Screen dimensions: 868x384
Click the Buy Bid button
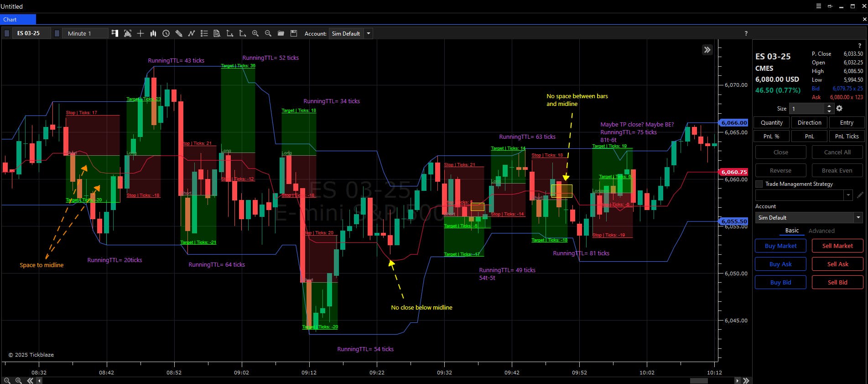click(x=780, y=282)
